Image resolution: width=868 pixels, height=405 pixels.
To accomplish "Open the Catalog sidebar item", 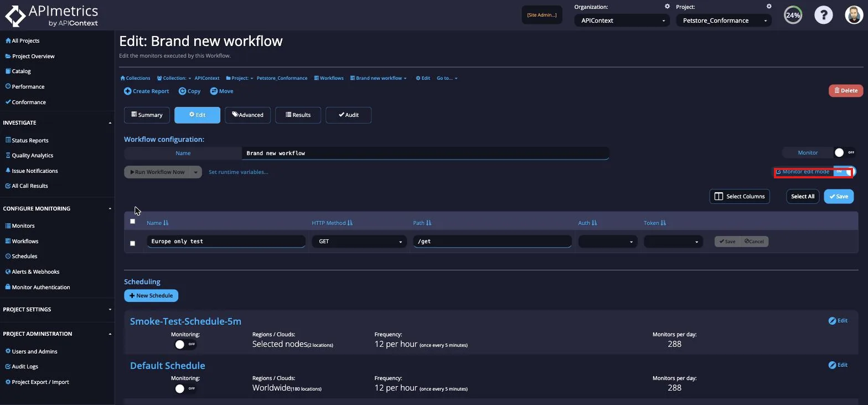I will (x=18, y=71).
